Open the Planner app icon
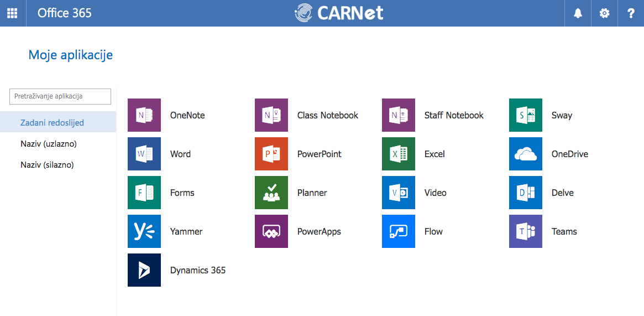Screen dimensions: 644x316 (271, 193)
